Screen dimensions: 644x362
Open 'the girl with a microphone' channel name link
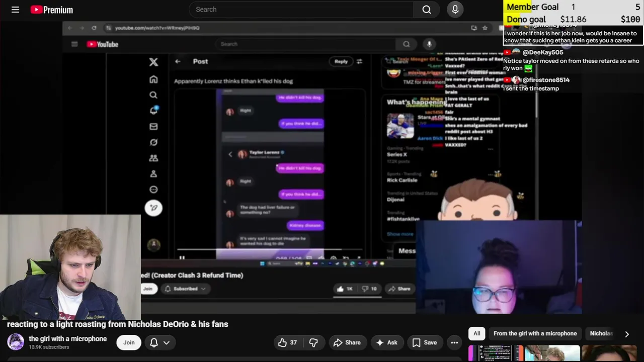(67, 339)
